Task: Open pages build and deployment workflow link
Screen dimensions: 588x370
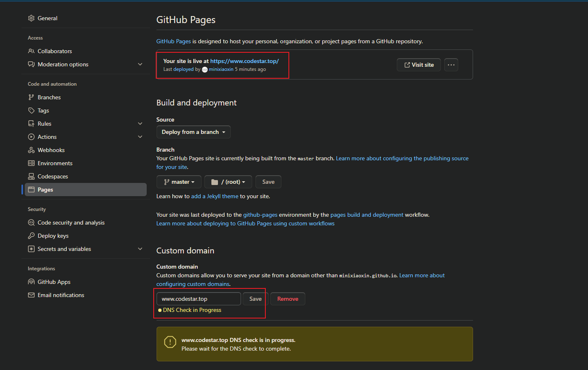Action: click(x=367, y=215)
